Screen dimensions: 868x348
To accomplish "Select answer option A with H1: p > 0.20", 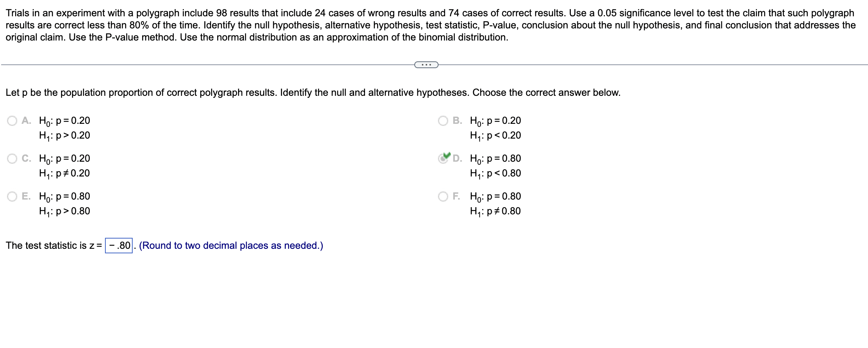I will (12, 120).
